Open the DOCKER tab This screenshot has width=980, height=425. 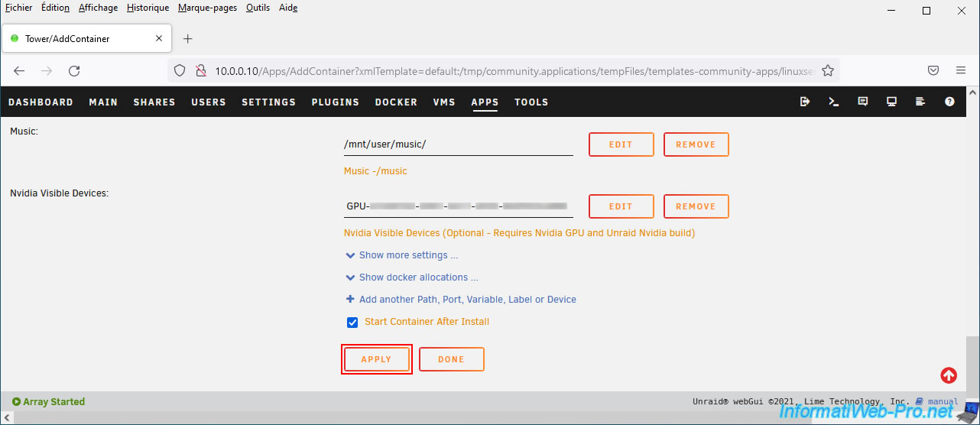(x=396, y=102)
